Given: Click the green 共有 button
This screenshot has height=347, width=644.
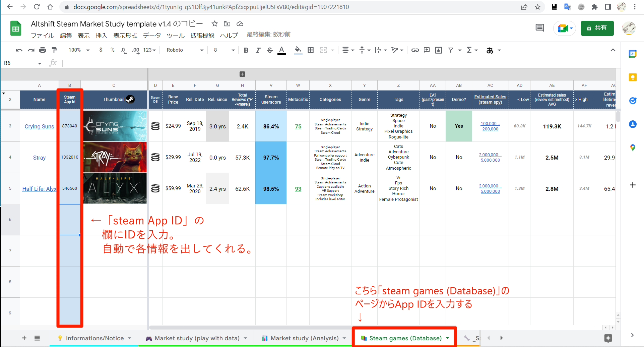Looking at the screenshot, I should [597, 28].
